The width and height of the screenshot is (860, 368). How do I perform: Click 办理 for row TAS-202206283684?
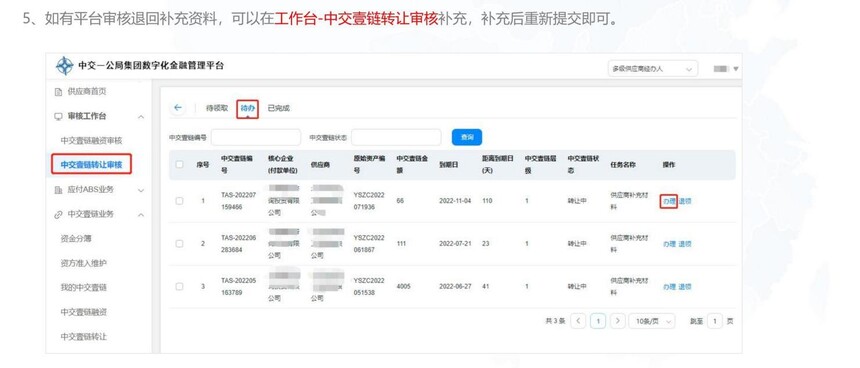pos(669,244)
